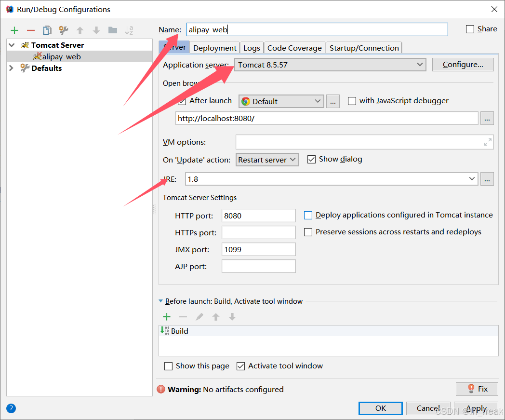Click the red warning icon
The image size is (505, 420).
[161, 389]
